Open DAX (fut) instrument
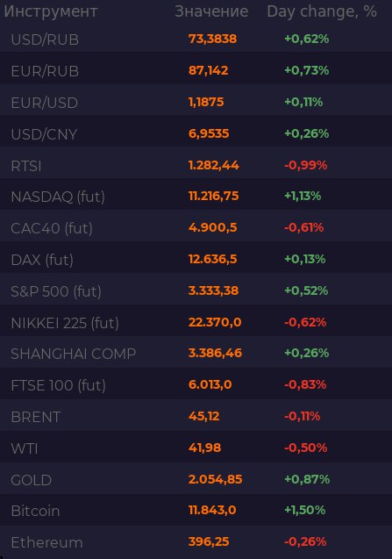The image size is (392, 559). (x=196, y=260)
